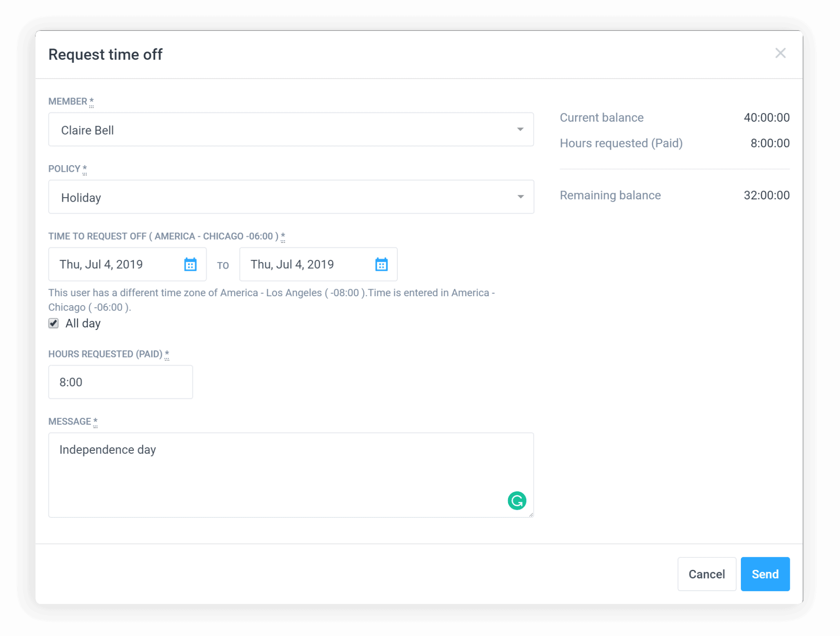This screenshot has height=636, width=840.
Task: Expand the Holiday policy selector
Action: [x=520, y=197]
